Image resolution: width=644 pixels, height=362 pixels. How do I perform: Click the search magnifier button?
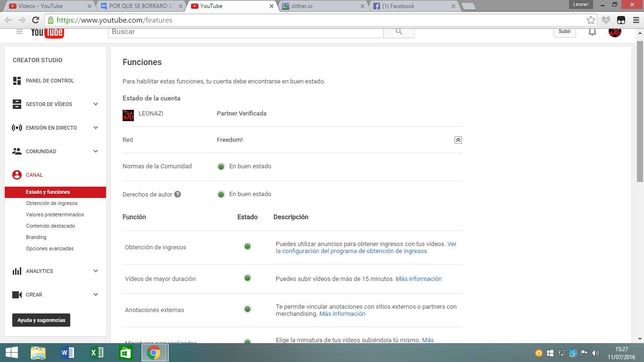click(x=399, y=32)
